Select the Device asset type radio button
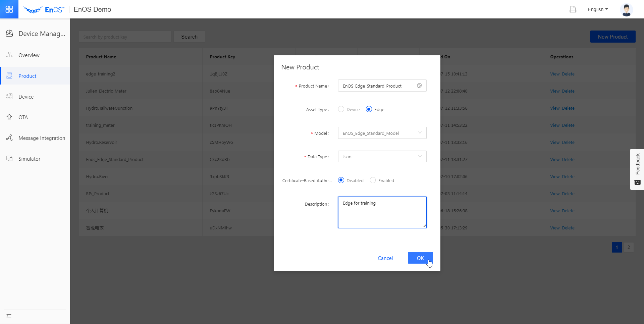Viewport: 644px width, 324px height. click(341, 109)
